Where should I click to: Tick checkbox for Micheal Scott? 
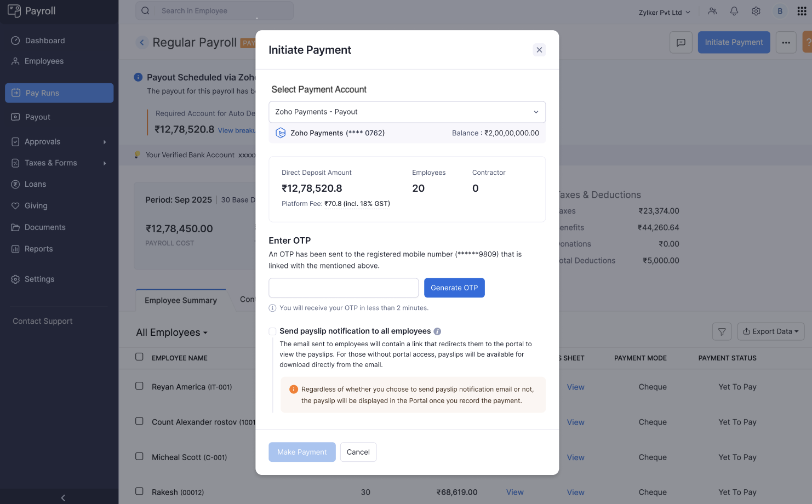tap(139, 456)
